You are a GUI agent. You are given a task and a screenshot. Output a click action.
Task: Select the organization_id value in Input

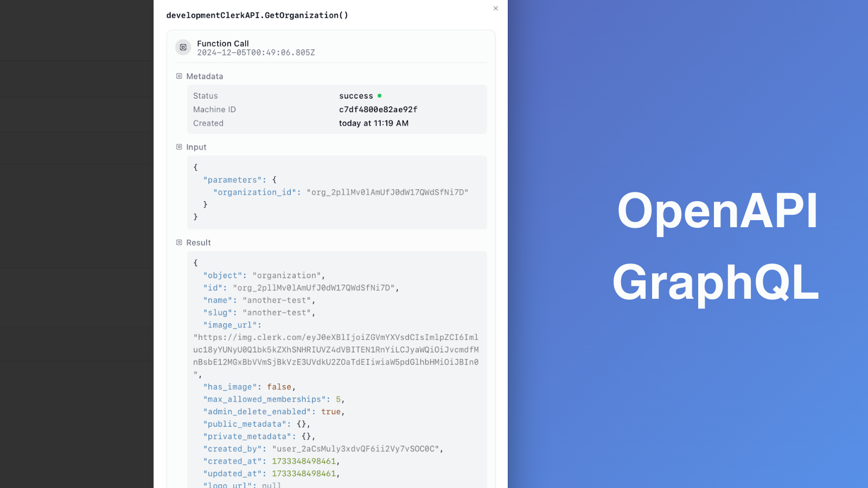pos(387,192)
